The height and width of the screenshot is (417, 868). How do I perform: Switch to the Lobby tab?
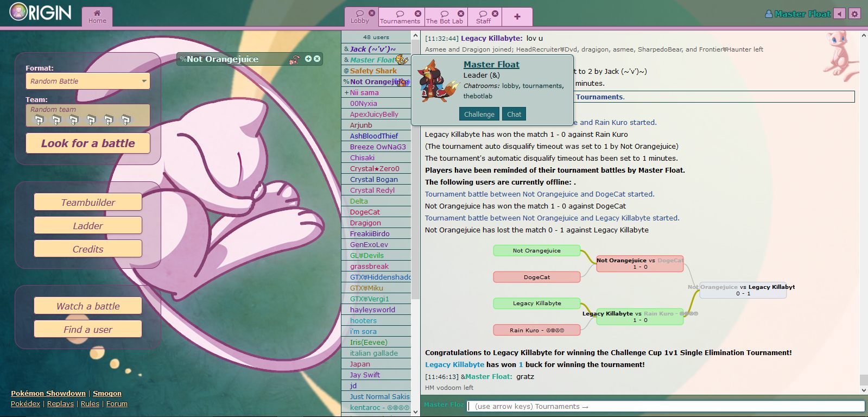click(359, 17)
